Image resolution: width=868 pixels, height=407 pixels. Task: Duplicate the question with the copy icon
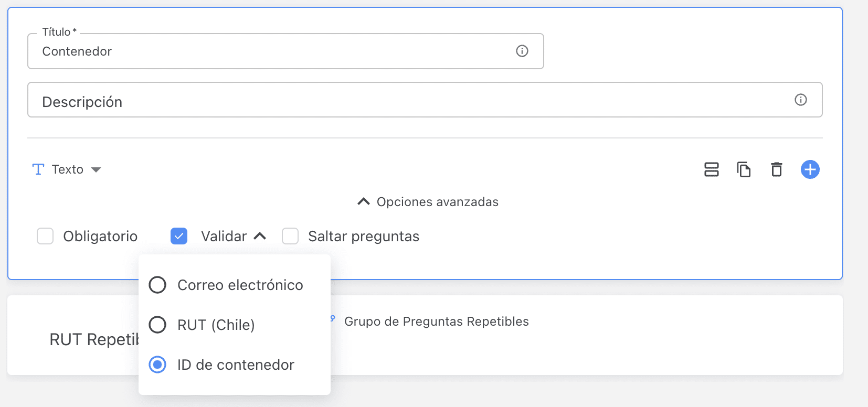tap(744, 169)
